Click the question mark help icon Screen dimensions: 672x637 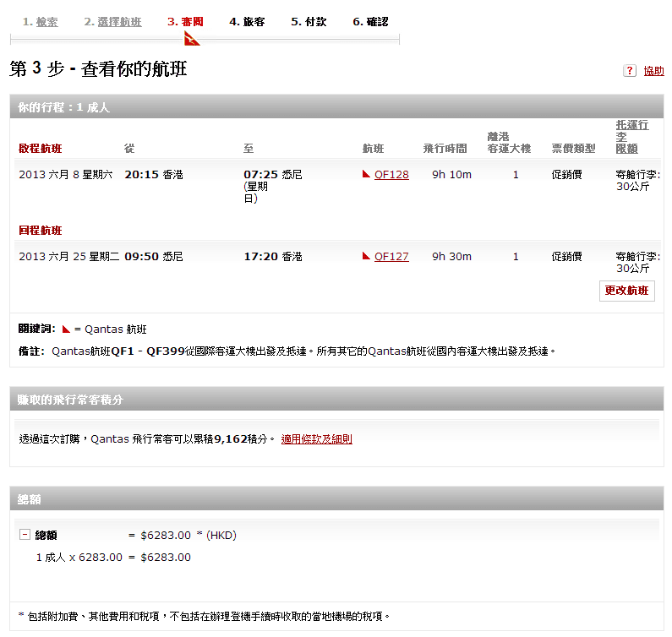pyautogui.click(x=630, y=71)
